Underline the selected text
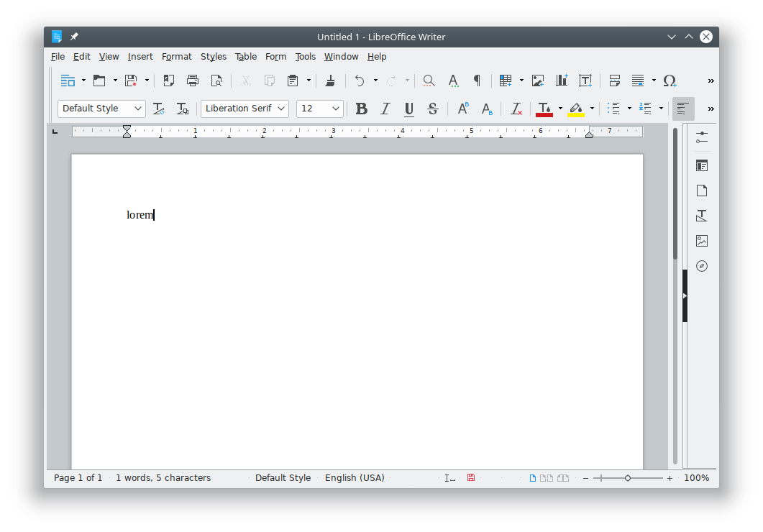This screenshot has height=532, width=763. 408,109
